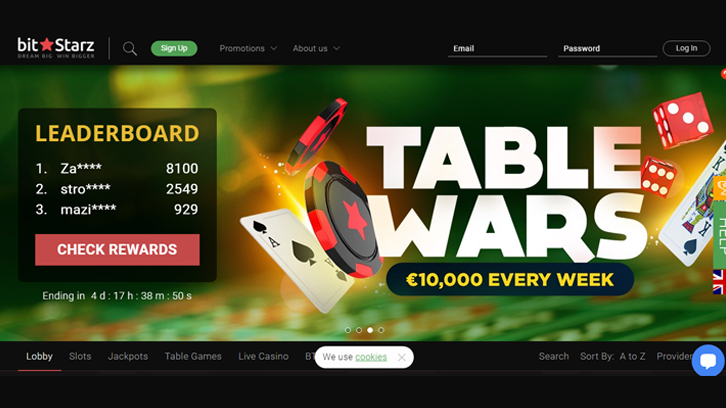Dismiss the cookies notice with X
726x408 pixels.
click(x=401, y=357)
